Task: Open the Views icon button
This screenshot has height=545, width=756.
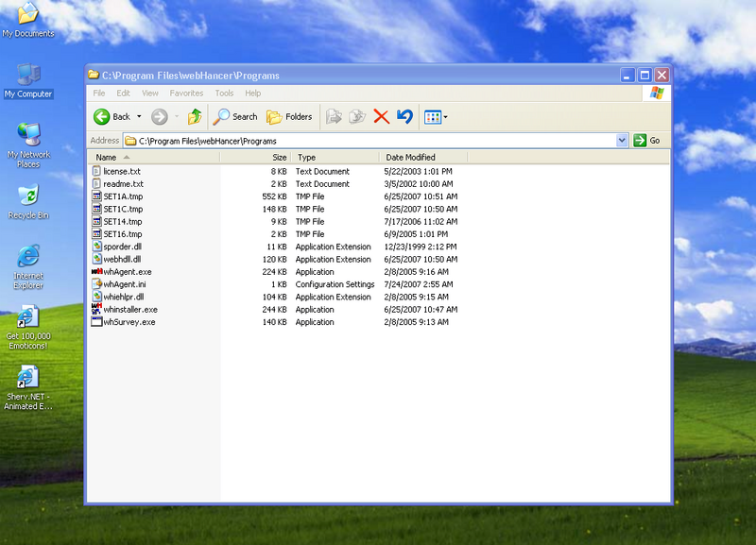Action: [x=433, y=116]
